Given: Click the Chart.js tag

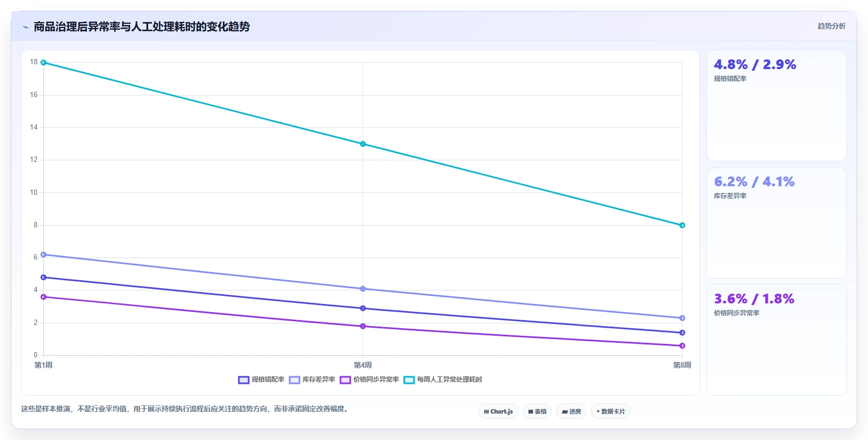Looking at the screenshot, I should 498,411.
